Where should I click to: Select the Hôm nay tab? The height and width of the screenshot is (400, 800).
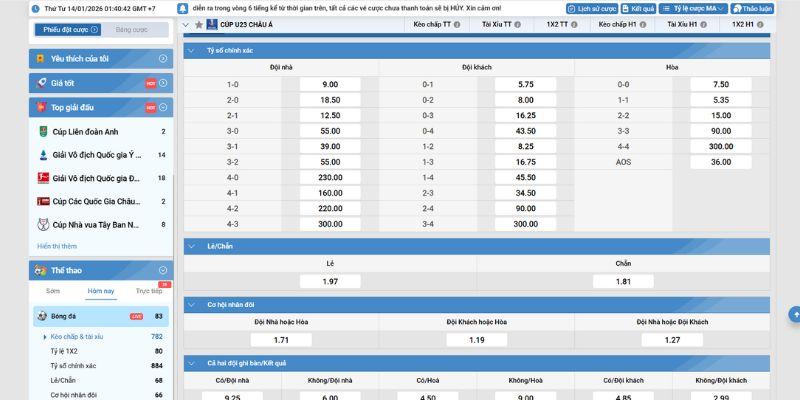[x=101, y=291]
